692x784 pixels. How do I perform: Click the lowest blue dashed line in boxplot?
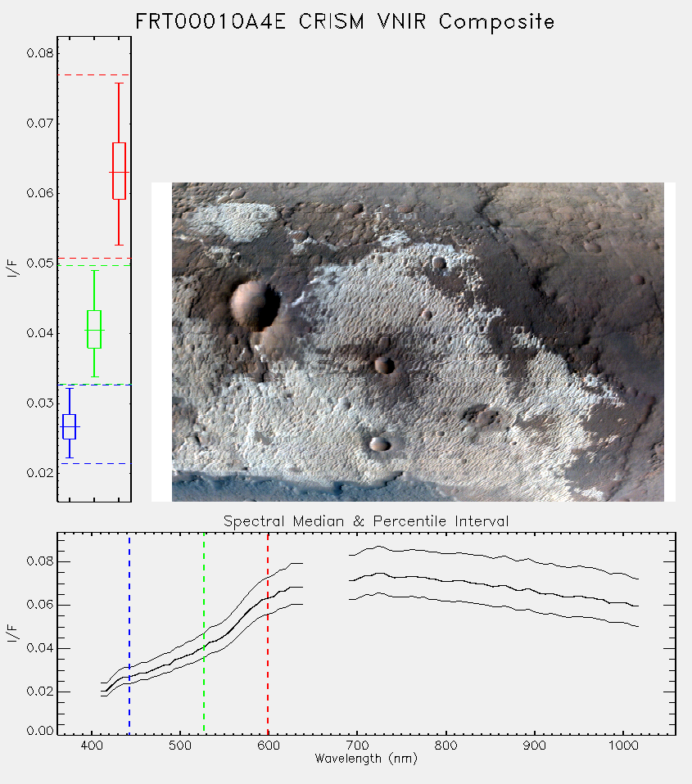point(94,463)
